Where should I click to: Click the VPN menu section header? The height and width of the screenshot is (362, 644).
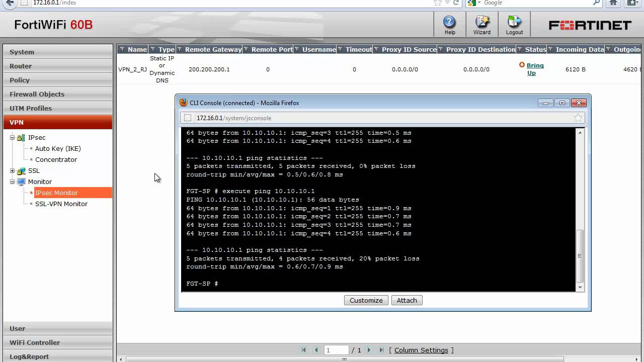pos(58,122)
